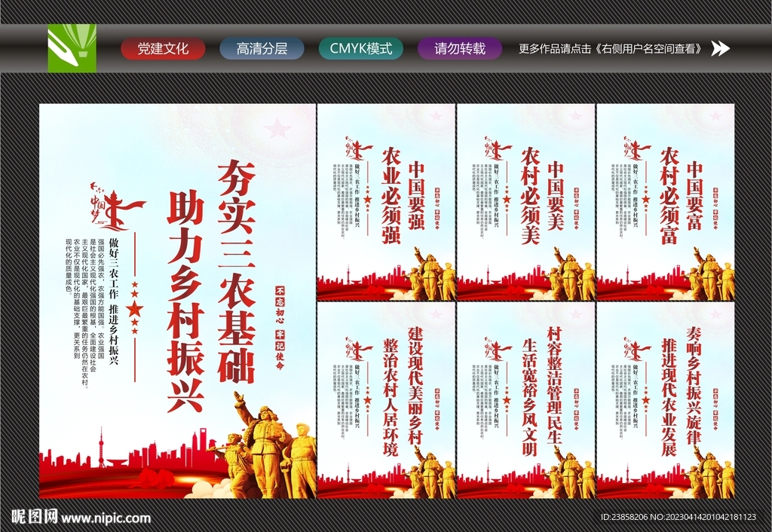Click the purple 请勿转载 tag button
772x532 pixels.
point(460,49)
